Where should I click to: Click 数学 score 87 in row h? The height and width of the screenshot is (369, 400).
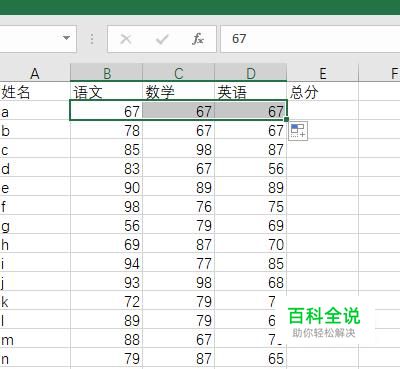(x=179, y=243)
